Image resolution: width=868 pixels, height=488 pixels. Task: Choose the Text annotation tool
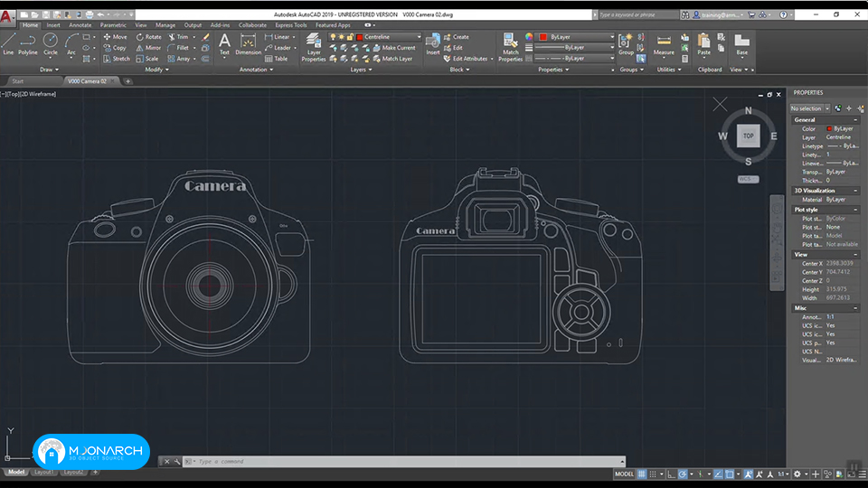224,44
